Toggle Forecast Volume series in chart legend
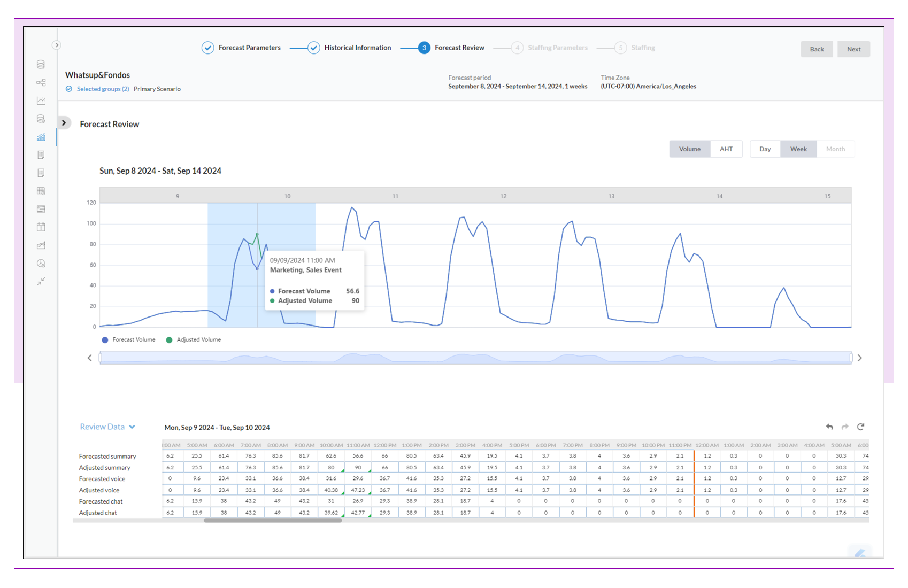The height and width of the screenshot is (588, 908). [128, 339]
